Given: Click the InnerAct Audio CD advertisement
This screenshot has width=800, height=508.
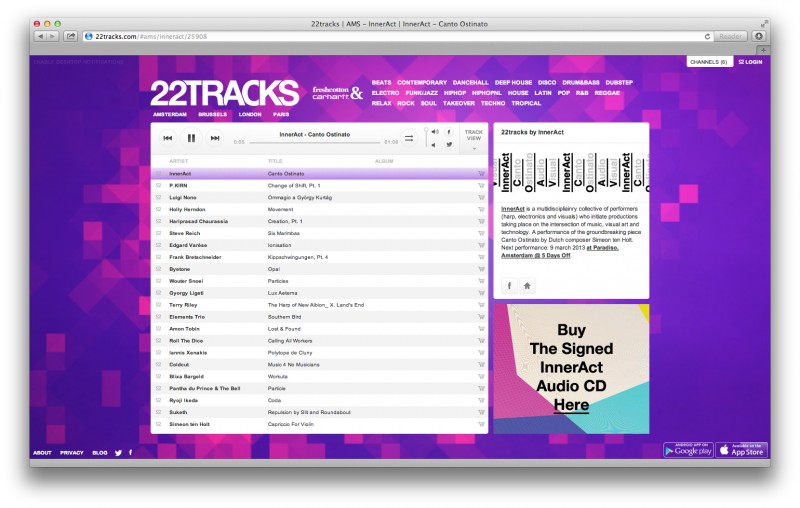Looking at the screenshot, I should [571, 369].
